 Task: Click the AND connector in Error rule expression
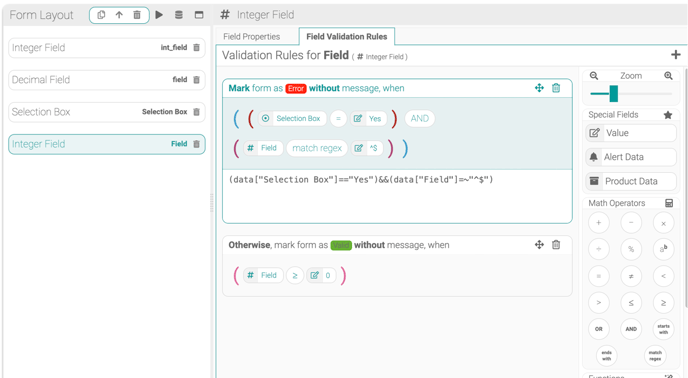pos(419,119)
